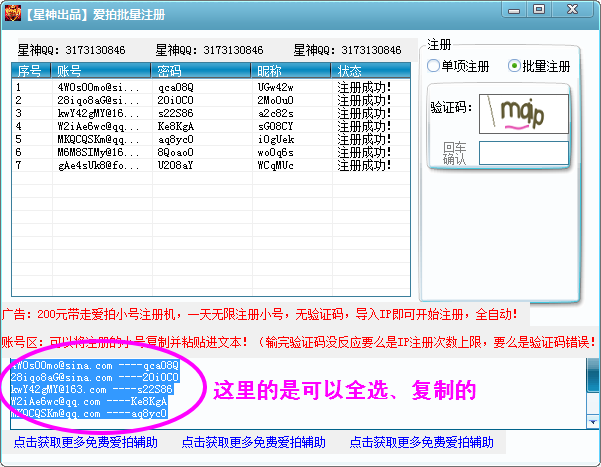Click nickname cell i0gUek

(276, 140)
